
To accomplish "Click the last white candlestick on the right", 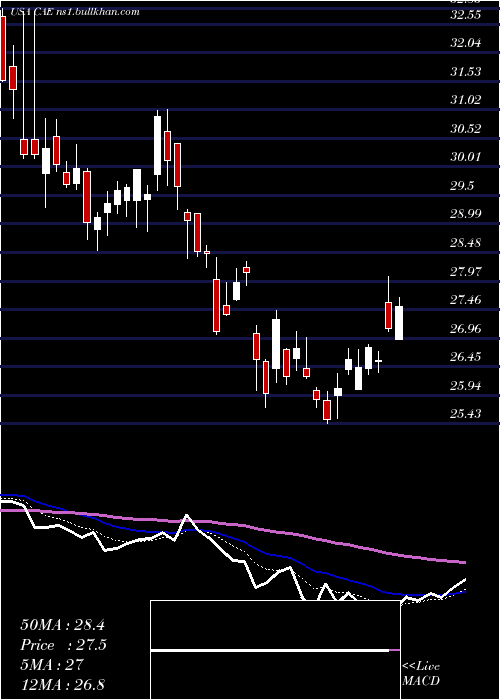I will 399,323.
